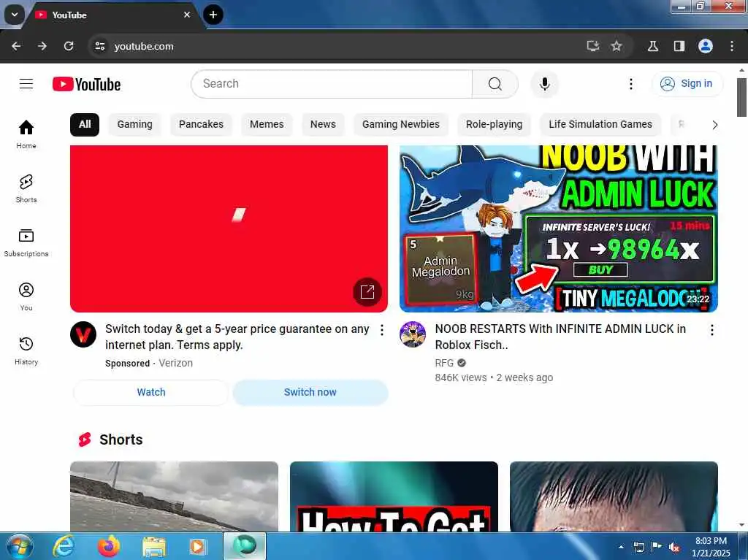
Task: Open the red Verizon ad thumbnail
Action: [x=229, y=229]
